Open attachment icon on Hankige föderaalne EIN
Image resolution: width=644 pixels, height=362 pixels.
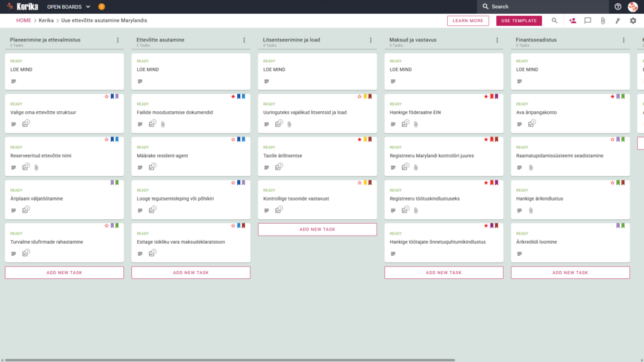point(416,124)
